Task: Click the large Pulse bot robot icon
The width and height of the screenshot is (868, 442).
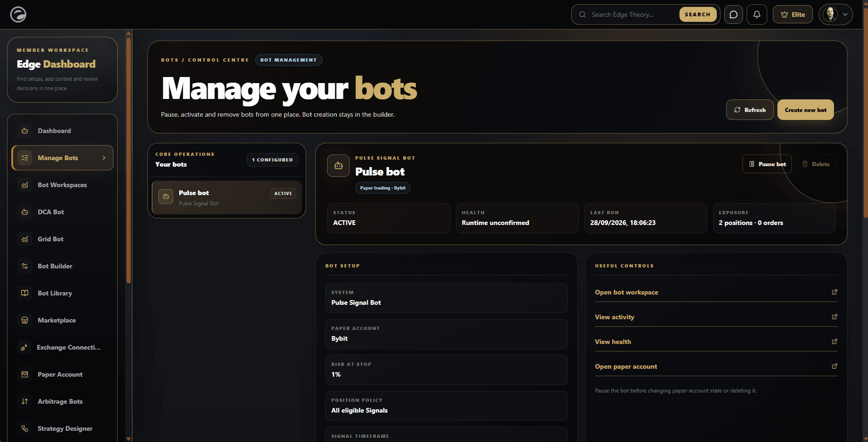Action: (338, 166)
